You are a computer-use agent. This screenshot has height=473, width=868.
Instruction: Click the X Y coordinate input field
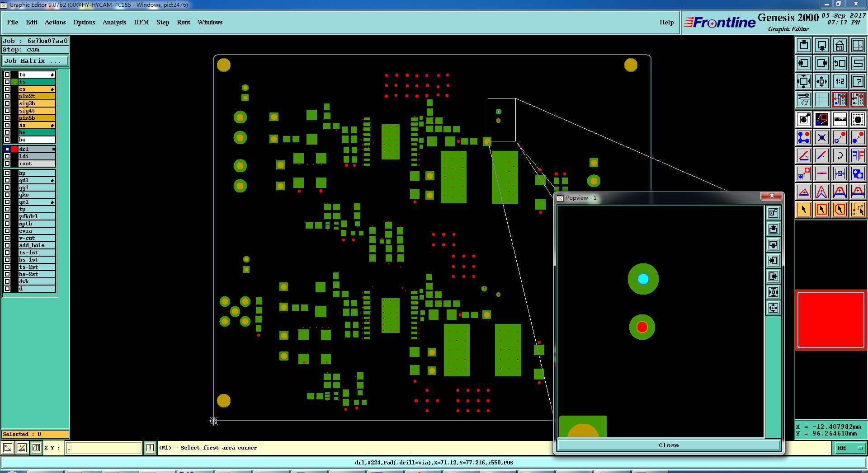(104, 448)
